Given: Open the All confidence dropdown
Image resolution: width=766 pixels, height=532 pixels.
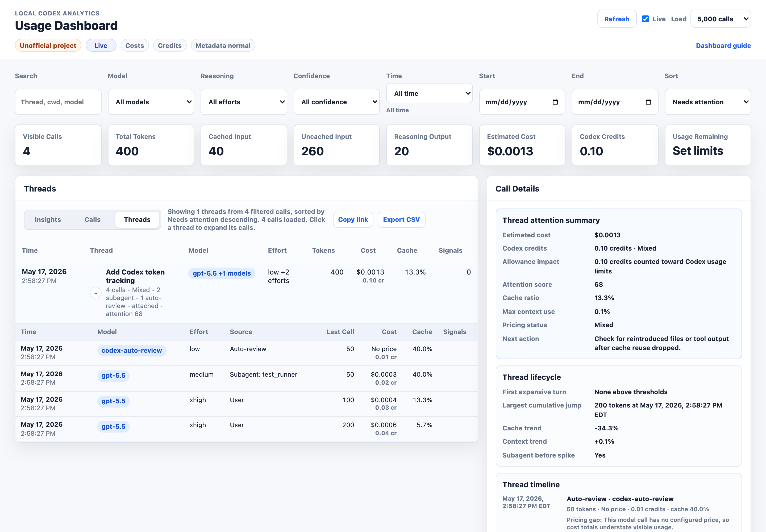Looking at the screenshot, I should pos(337,102).
